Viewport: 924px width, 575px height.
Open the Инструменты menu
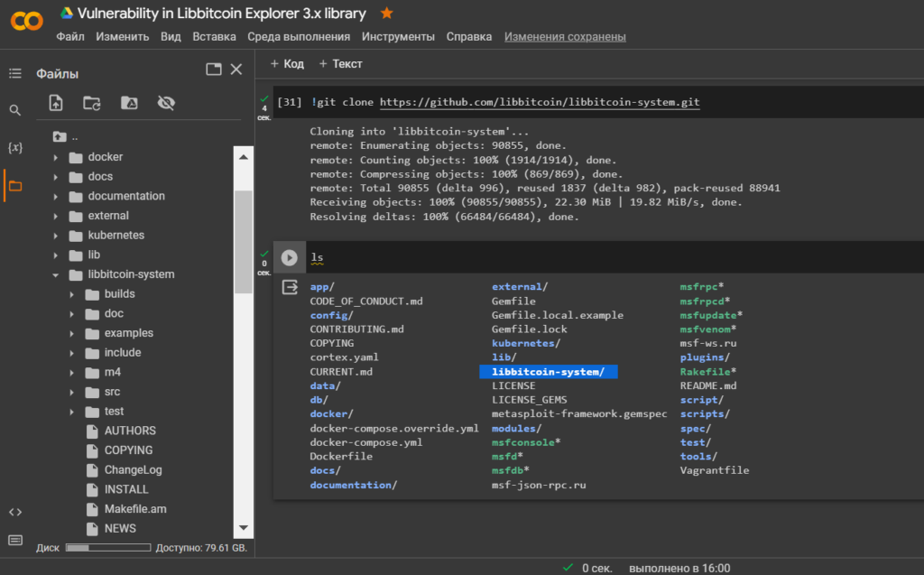[398, 37]
